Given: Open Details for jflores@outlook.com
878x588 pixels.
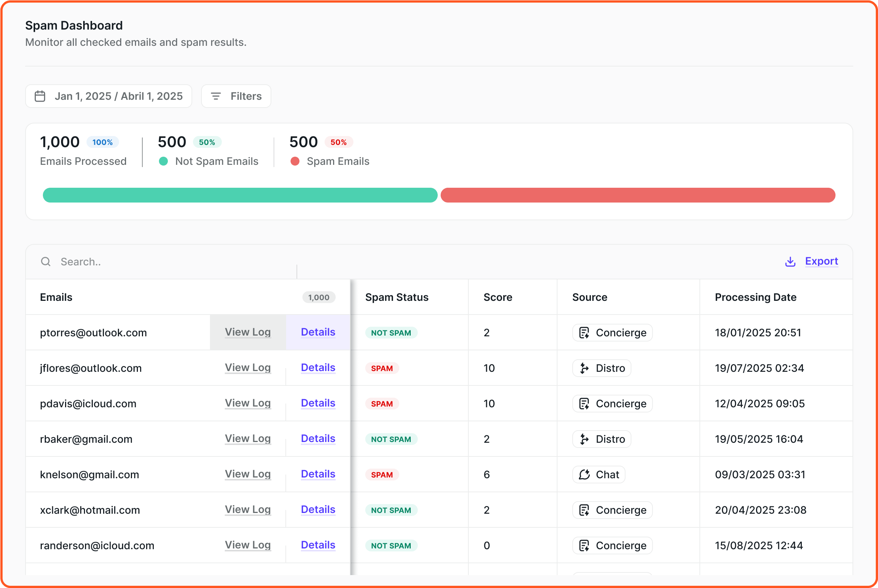Looking at the screenshot, I should [x=318, y=368].
